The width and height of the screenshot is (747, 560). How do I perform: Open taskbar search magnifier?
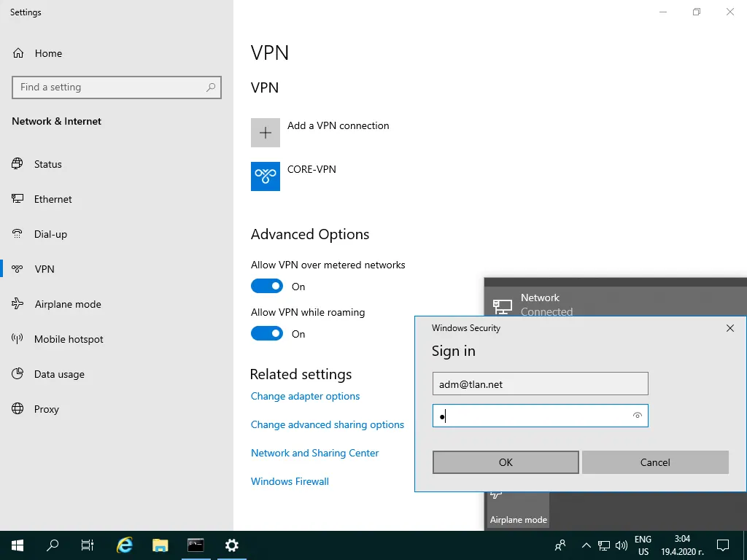coord(53,545)
